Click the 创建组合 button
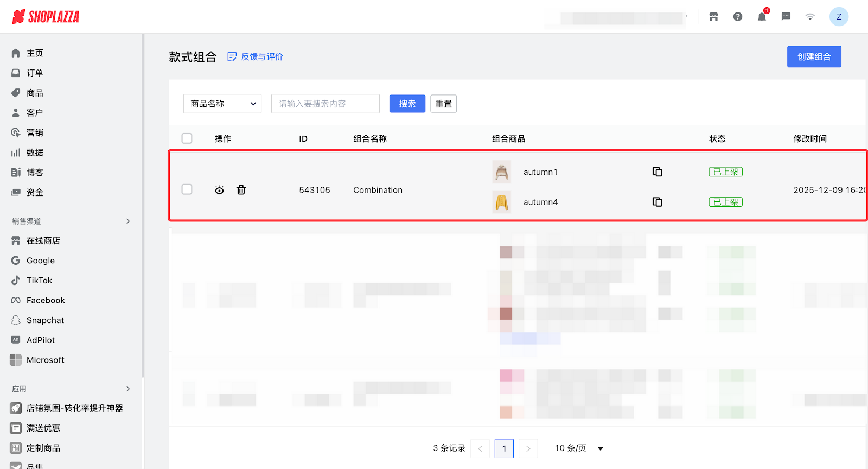This screenshot has height=469, width=868. (x=814, y=57)
